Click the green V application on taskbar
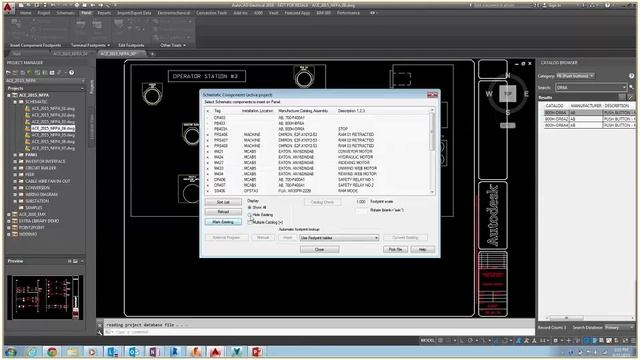The width and height of the screenshot is (640, 360). pyautogui.click(x=236, y=352)
